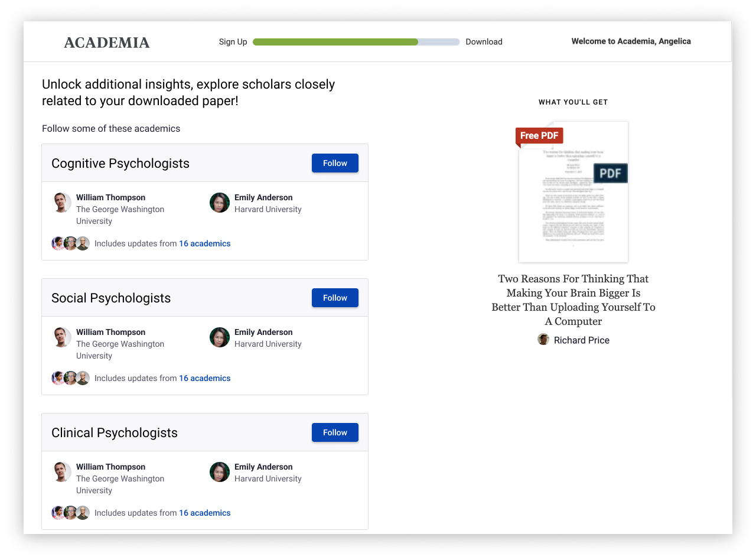This screenshot has height=560, width=756.
Task: Click William Thompson name in Social Psychologists
Action: click(x=110, y=332)
